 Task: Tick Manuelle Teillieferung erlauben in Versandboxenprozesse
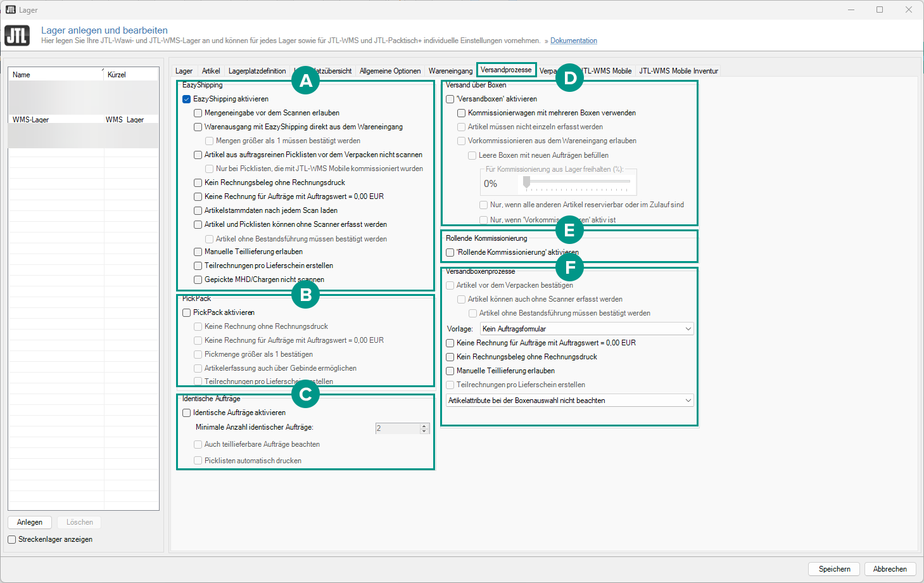tap(450, 371)
